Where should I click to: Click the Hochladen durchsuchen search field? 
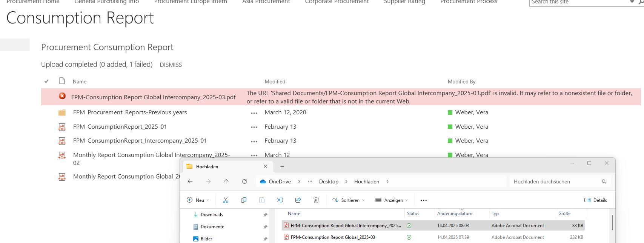[555, 181]
